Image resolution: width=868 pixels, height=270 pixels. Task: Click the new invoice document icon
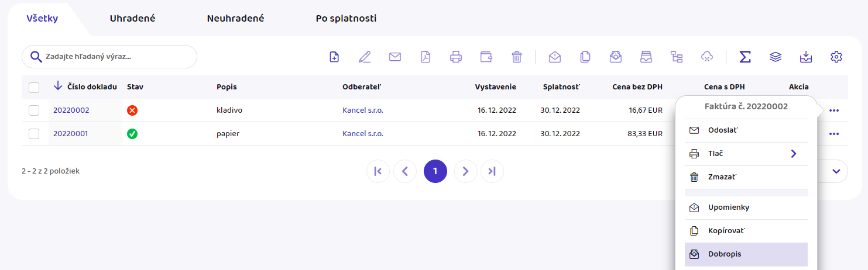334,57
